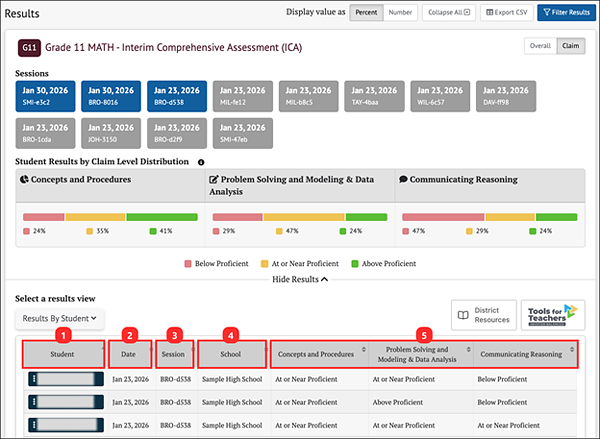Open second student row's kebab menu
600x439 pixels.
tap(34, 402)
